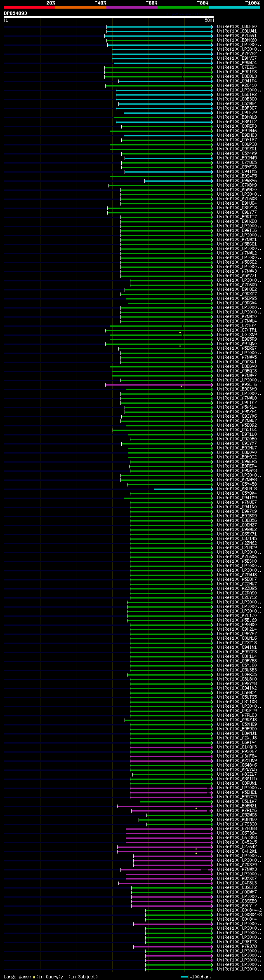Screen dimensions: 264x980
Task: Select the label UniRef100_Q9M2L4
Action: (x=237, y=629)
